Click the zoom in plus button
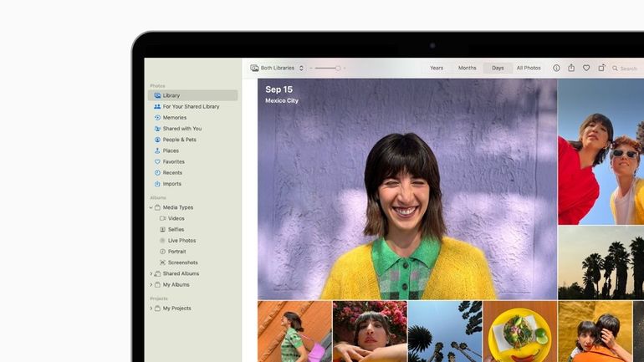Viewport: 644px width, 362px height. tap(345, 68)
